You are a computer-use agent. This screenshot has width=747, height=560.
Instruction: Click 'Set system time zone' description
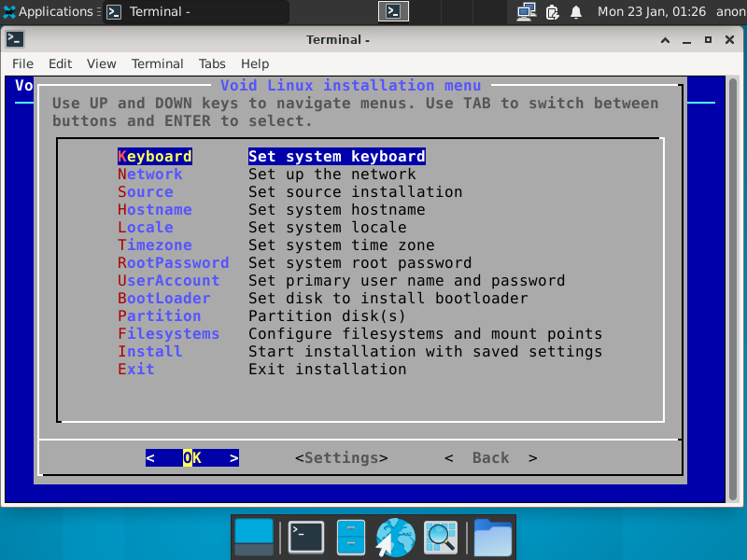(x=342, y=245)
